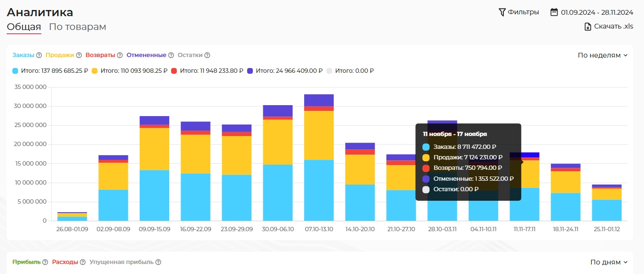
Task: Toggle the Заказы series in the chart
Action: coord(23,55)
